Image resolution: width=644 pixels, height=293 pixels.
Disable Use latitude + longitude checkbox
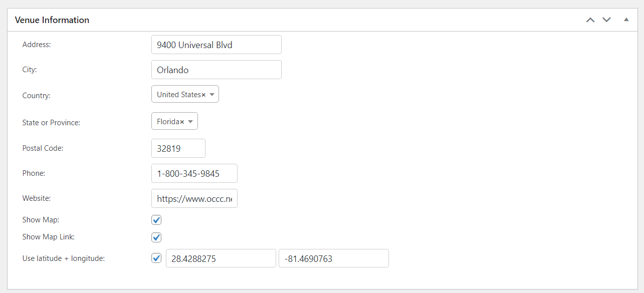point(156,258)
